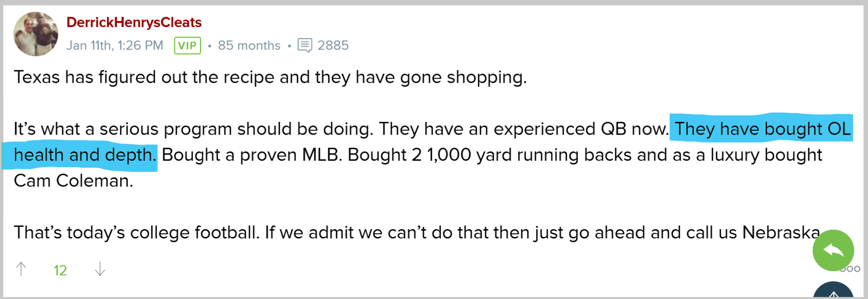Click the vote score 12
The image size is (868, 299).
[60, 270]
